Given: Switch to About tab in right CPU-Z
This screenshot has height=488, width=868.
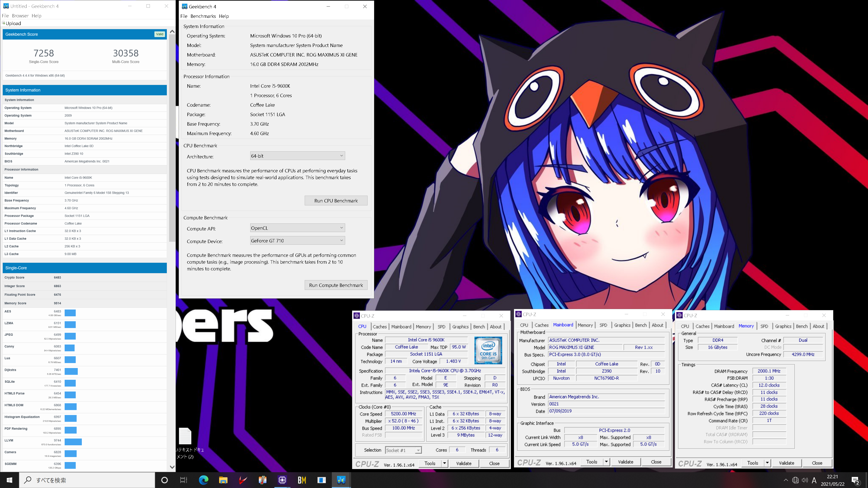Looking at the screenshot, I should click(x=818, y=326).
